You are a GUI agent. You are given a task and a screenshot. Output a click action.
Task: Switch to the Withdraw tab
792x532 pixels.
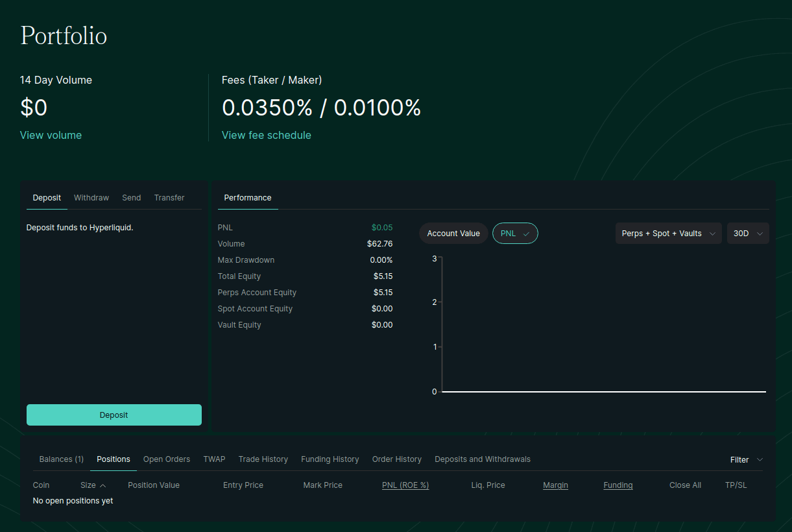click(91, 198)
